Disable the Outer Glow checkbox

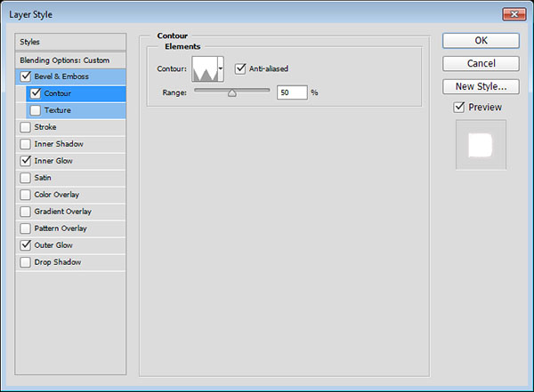[26, 245]
